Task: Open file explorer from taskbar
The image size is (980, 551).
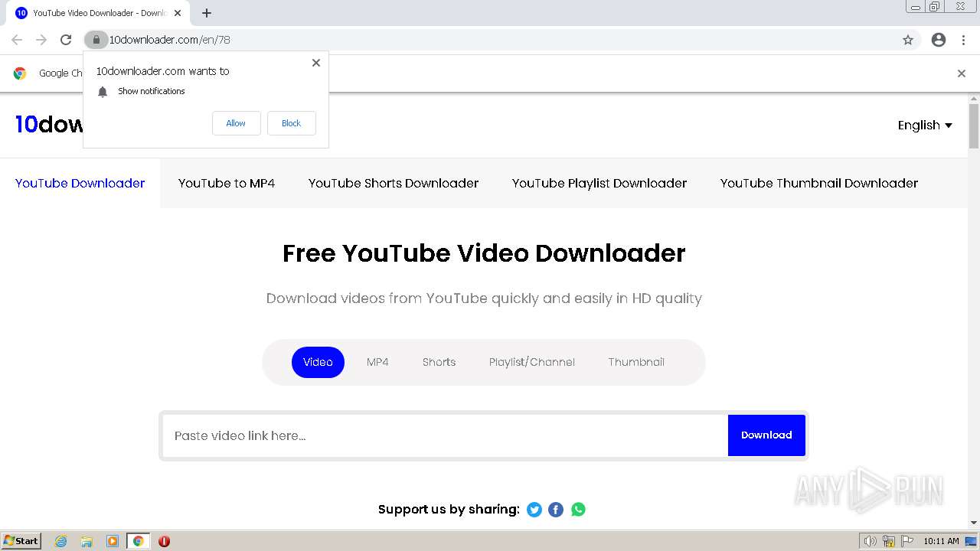Action: pos(87,541)
